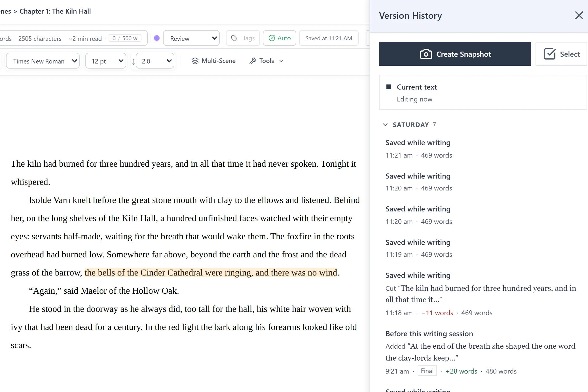The height and width of the screenshot is (392, 588).
Task: Click the +28 words change count
Action: 461,371
